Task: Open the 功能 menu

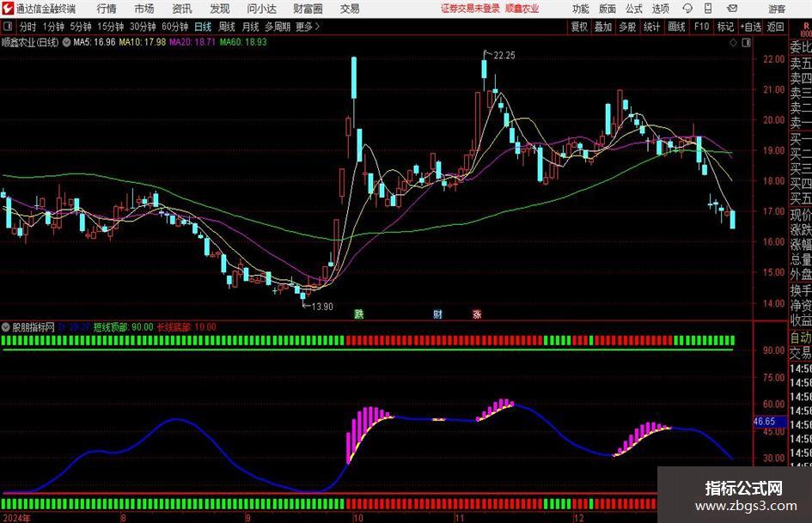Action: [581, 9]
